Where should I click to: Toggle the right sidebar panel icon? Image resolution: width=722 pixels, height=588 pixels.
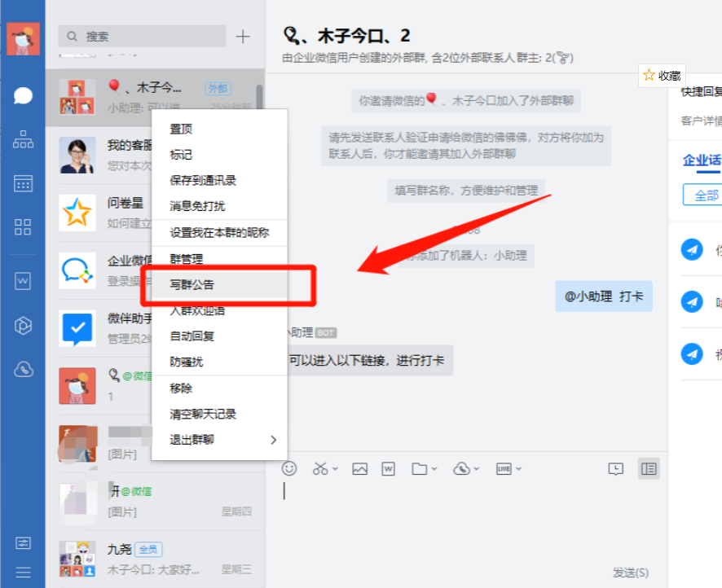click(x=649, y=469)
